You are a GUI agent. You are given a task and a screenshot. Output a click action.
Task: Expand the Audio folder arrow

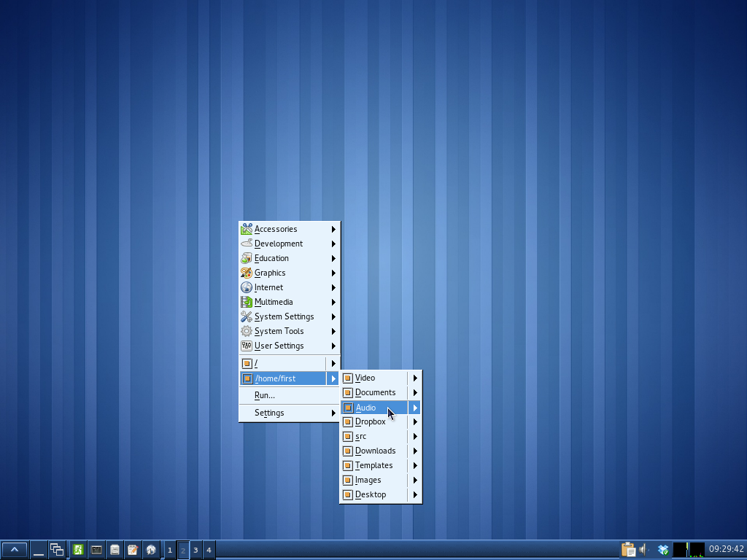(415, 408)
